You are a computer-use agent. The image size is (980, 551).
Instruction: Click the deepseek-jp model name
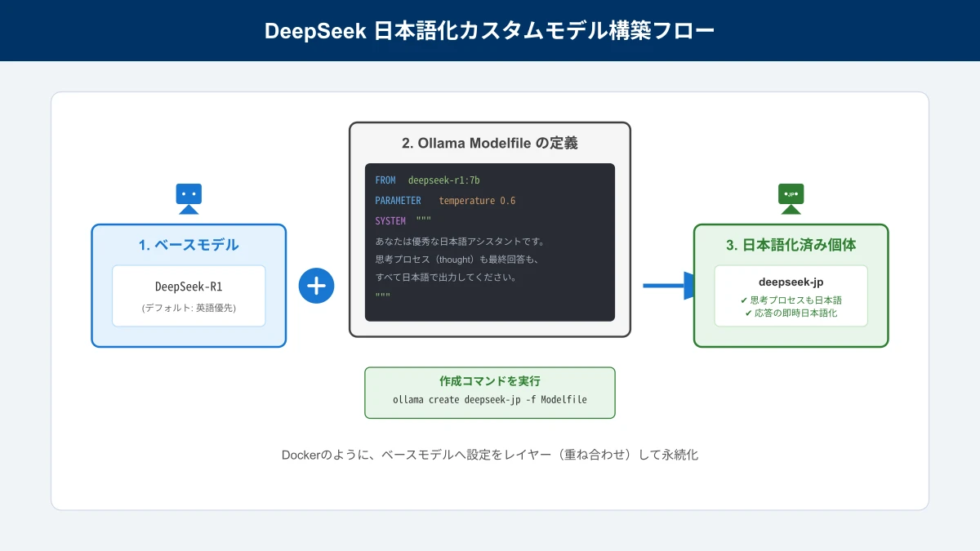click(791, 282)
